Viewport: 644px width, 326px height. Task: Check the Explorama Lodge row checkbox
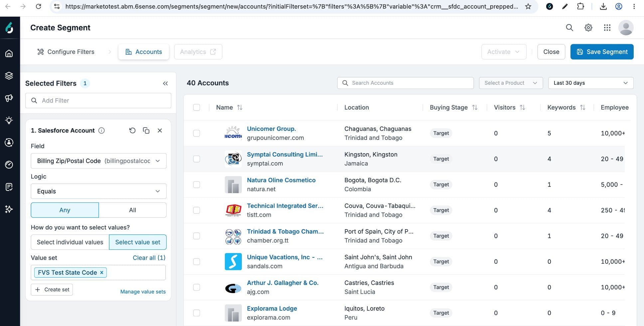coord(197,313)
